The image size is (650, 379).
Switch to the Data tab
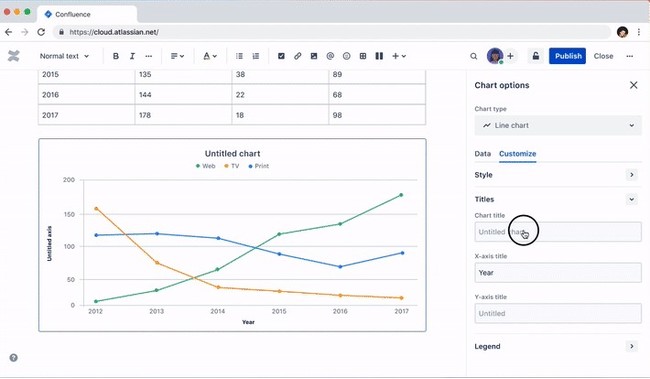(x=483, y=153)
